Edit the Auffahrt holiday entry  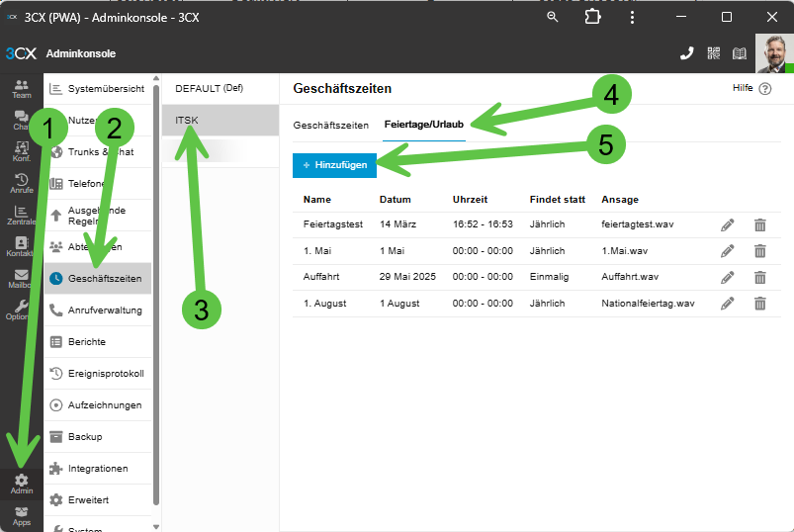pos(727,278)
